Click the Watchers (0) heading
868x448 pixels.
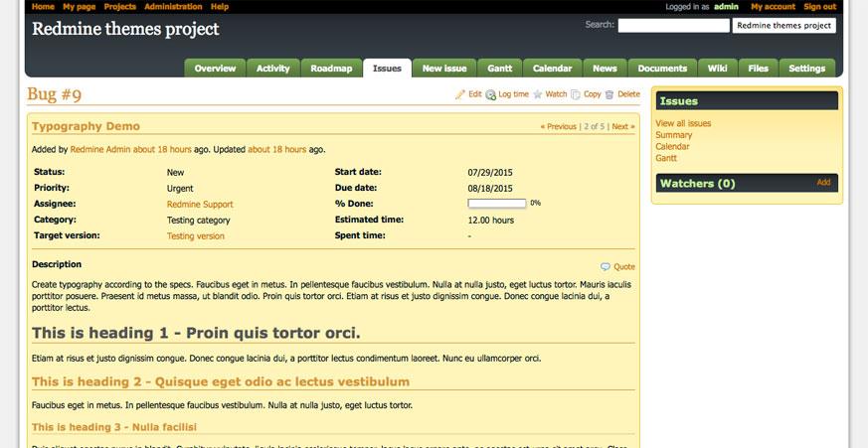(698, 184)
